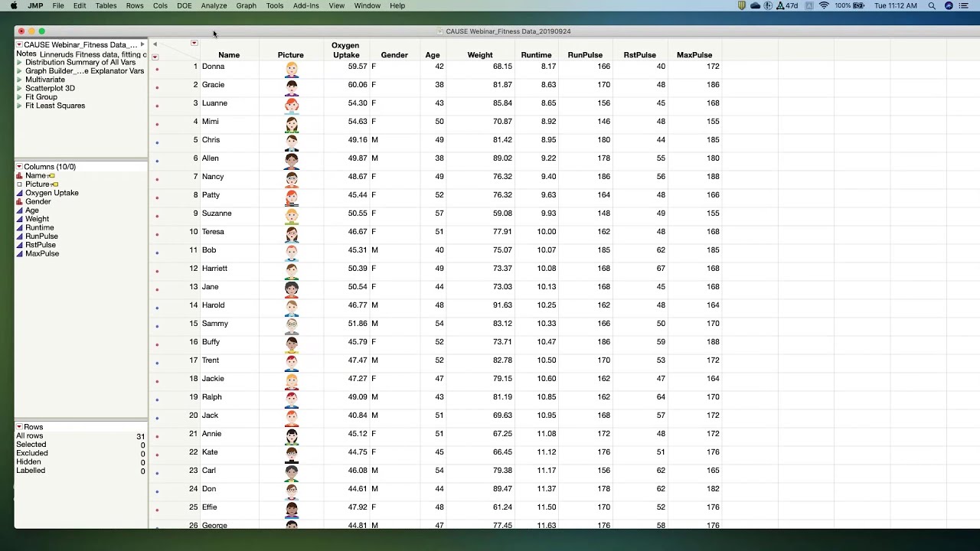
Task: Click the RstPulse continuous type icon
Action: coord(20,245)
